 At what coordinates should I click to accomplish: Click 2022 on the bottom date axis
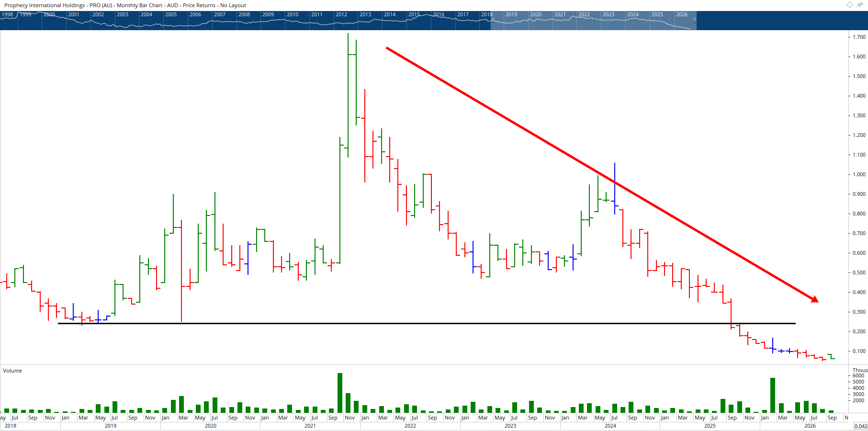click(410, 426)
